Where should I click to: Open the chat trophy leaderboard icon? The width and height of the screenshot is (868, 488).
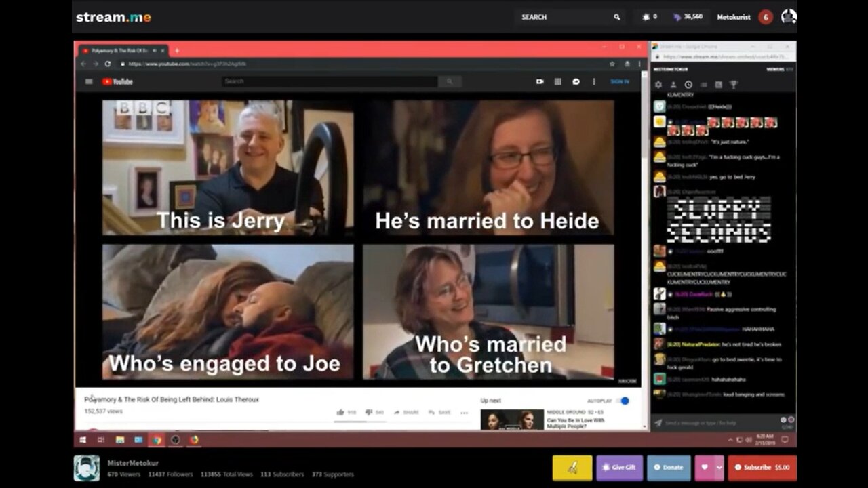pos(733,85)
